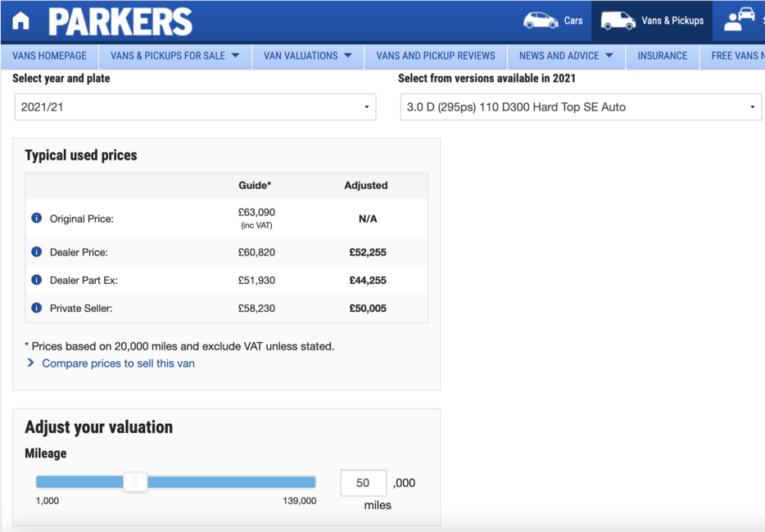Follow Compare prices to sell this van
Viewport: 765px width, 532px height.
[x=118, y=363]
